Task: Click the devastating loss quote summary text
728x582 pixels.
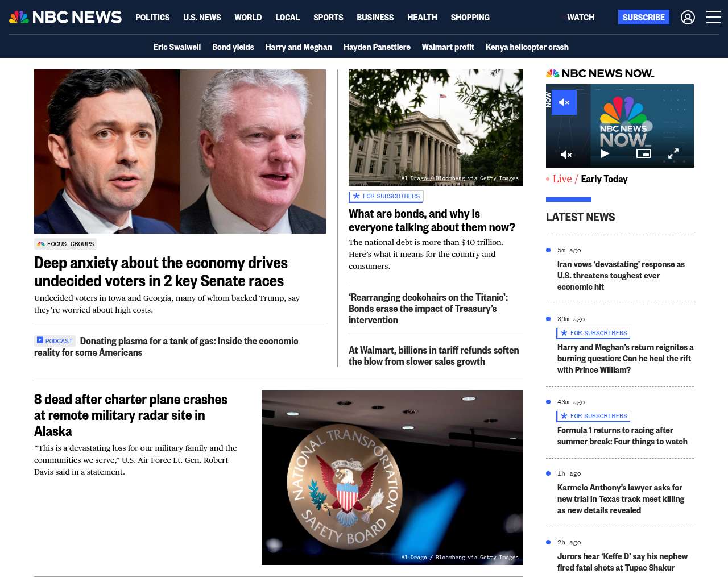Action: (135, 460)
